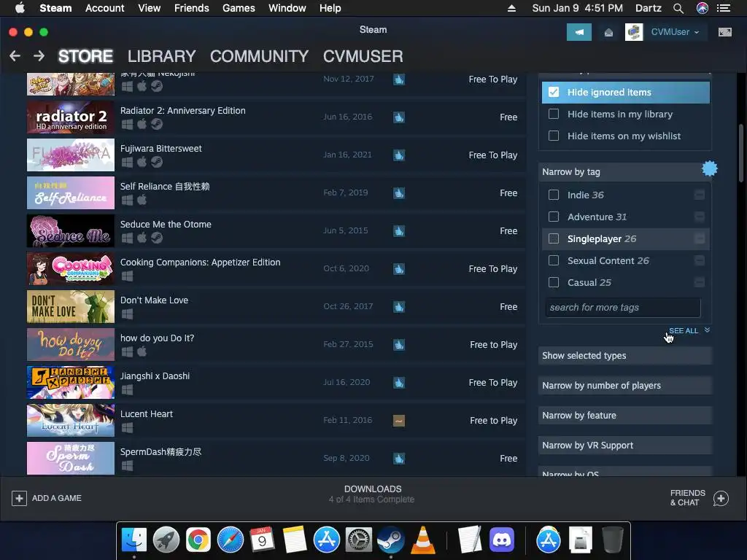Click the Add a Game plus icon
This screenshot has width=747, height=560.
point(19,498)
